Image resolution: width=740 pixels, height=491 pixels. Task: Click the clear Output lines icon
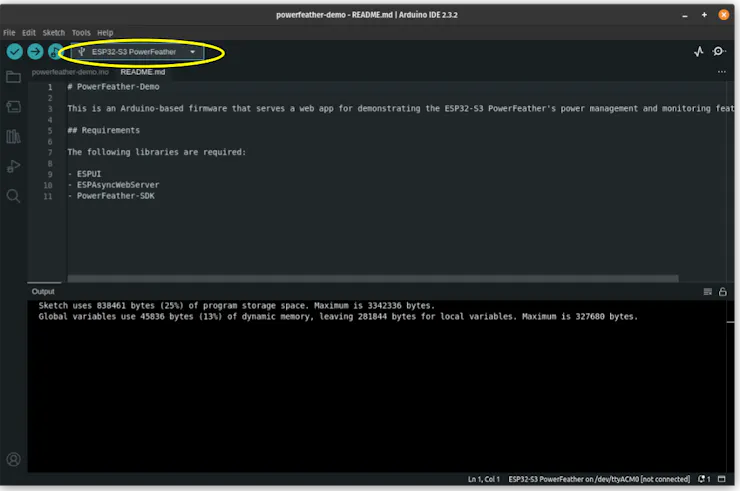(x=707, y=292)
